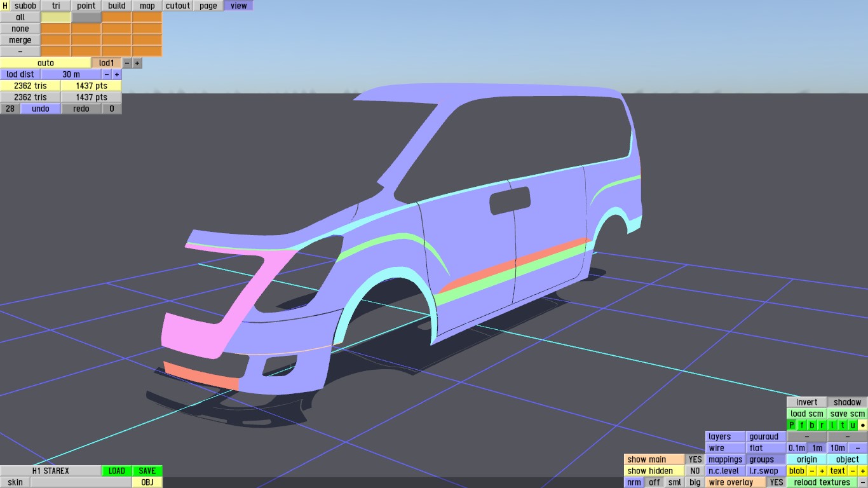The height and width of the screenshot is (488, 868).
Task: Toggle the shadow option
Action: tap(848, 402)
